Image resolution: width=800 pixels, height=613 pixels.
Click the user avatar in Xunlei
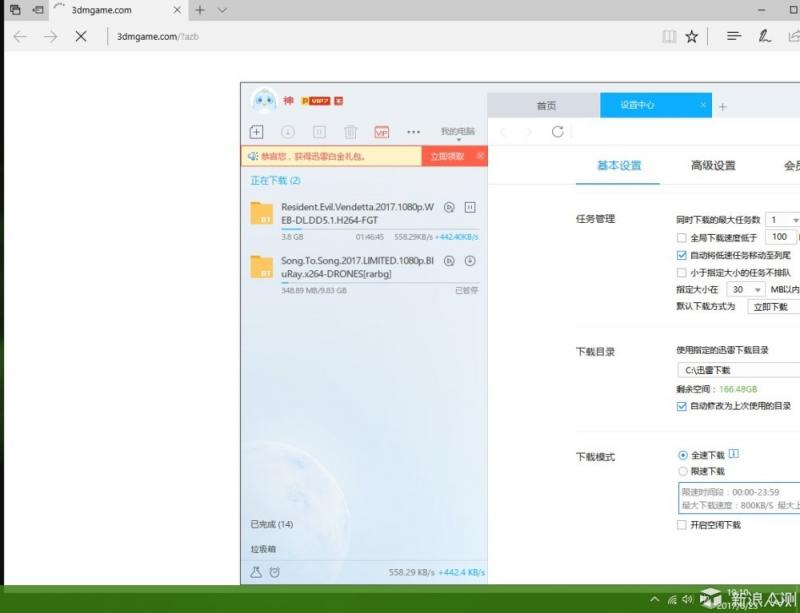pyautogui.click(x=264, y=101)
